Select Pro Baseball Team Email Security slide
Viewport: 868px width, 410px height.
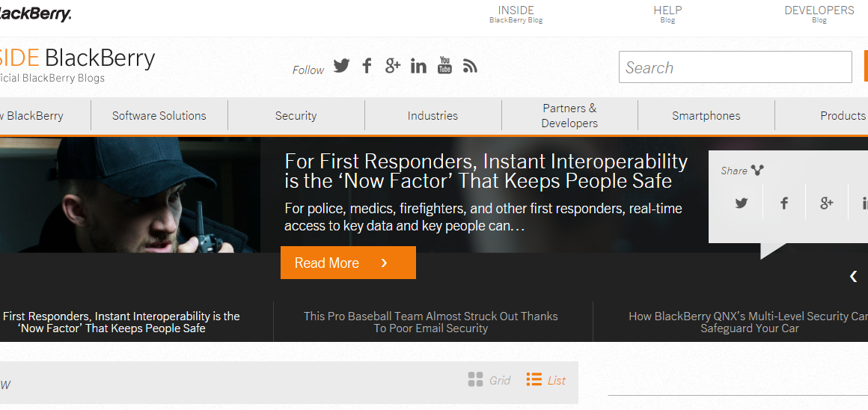(x=431, y=322)
